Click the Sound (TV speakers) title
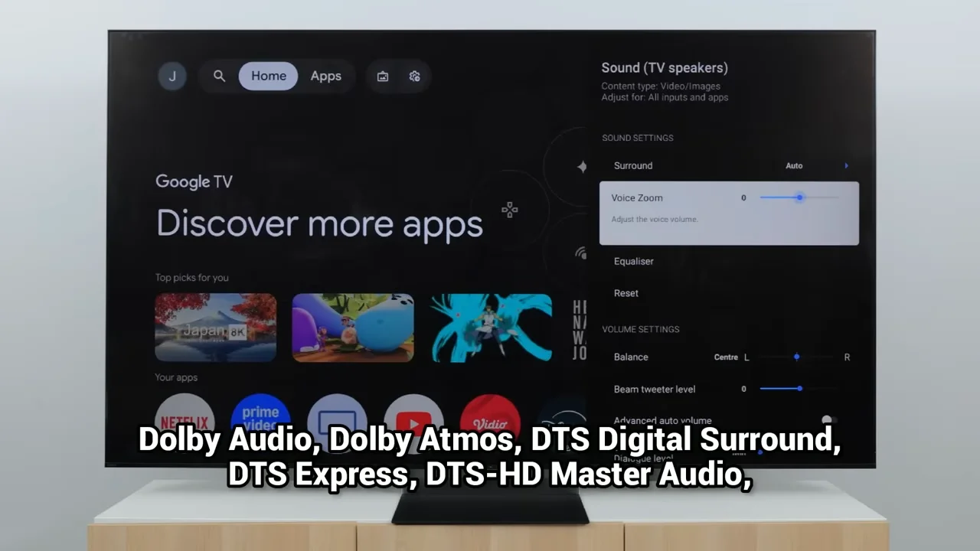The height and width of the screenshot is (551, 980). [665, 68]
